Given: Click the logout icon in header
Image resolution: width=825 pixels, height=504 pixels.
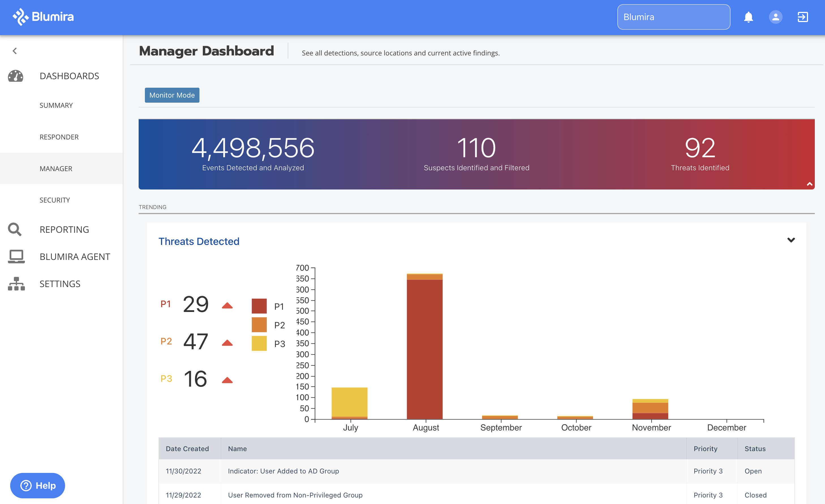Looking at the screenshot, I should 803,17.
